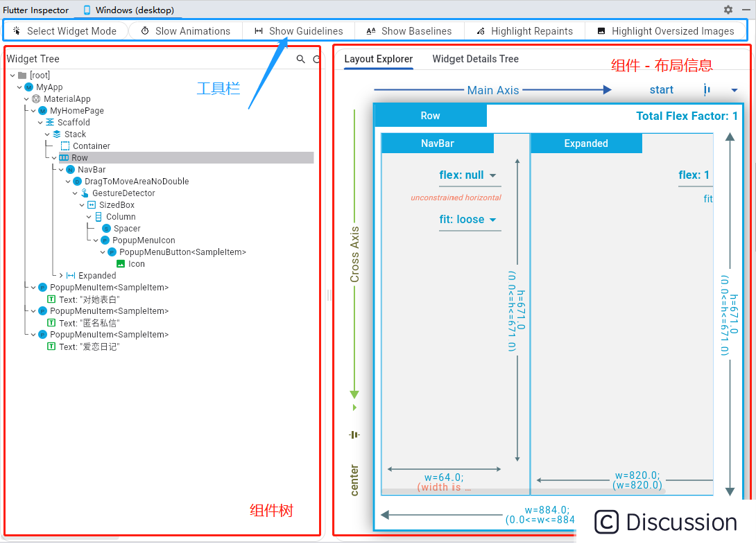Image resolution: width=756 pixels, height=544 pixels.
Task: Click the root folder icon
Action: [x=22, y=75]
